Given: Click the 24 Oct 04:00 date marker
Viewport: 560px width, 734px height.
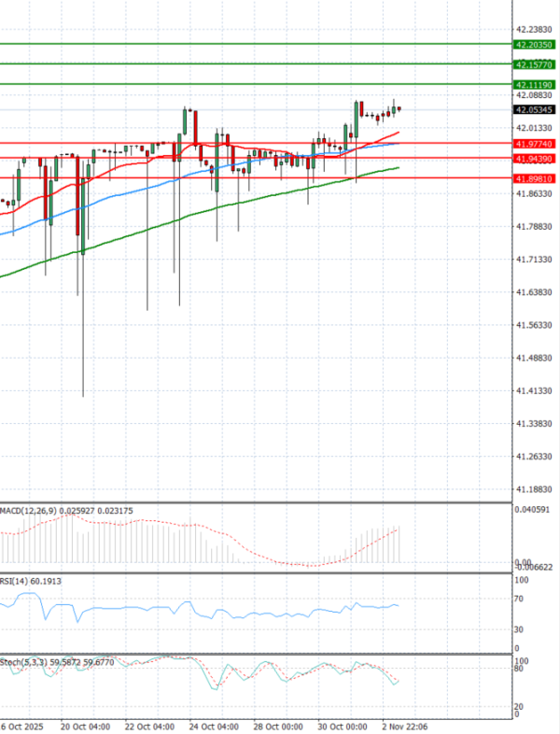Looking at the screenshot, I should (213, 726).
